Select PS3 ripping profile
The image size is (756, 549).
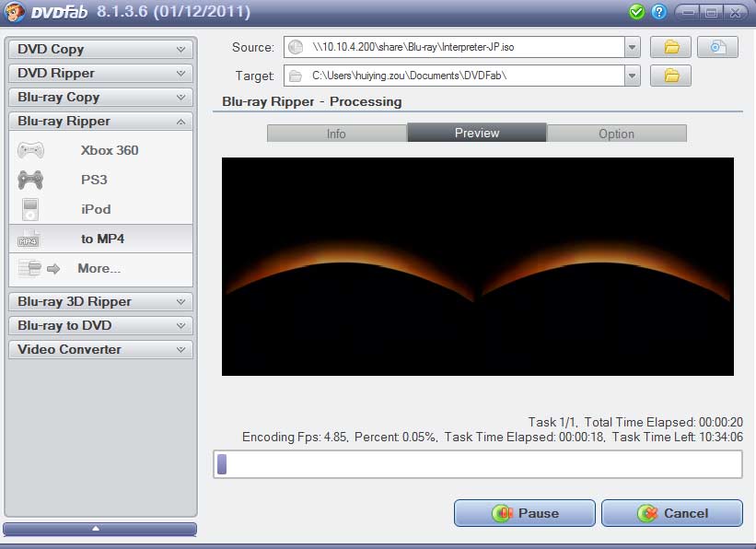[100, 180]
